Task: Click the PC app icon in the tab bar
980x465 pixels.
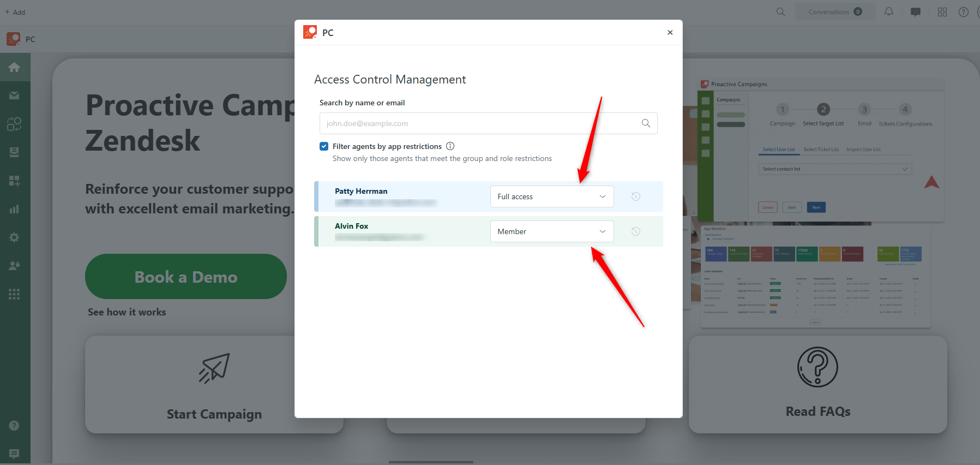Action: pos(14,39)
